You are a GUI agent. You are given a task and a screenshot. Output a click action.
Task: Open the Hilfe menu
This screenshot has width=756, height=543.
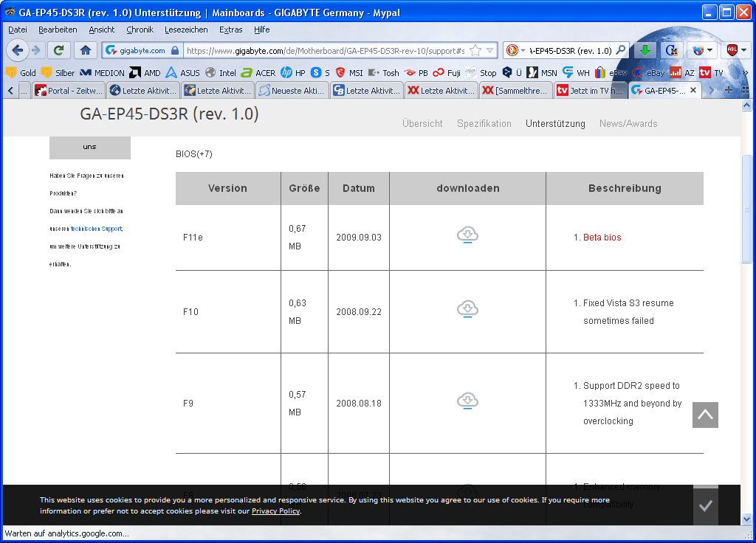pyautogui.click(x=262, y=30)
